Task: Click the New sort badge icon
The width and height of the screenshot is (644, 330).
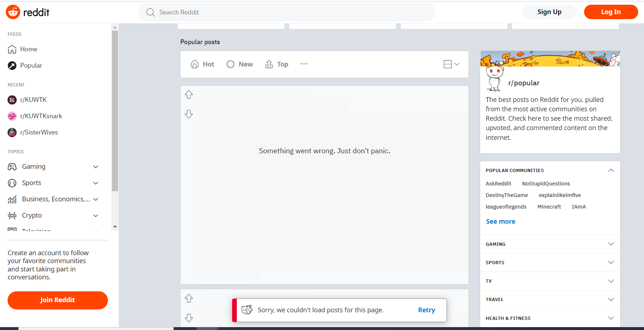Action: tap(230, 64)
